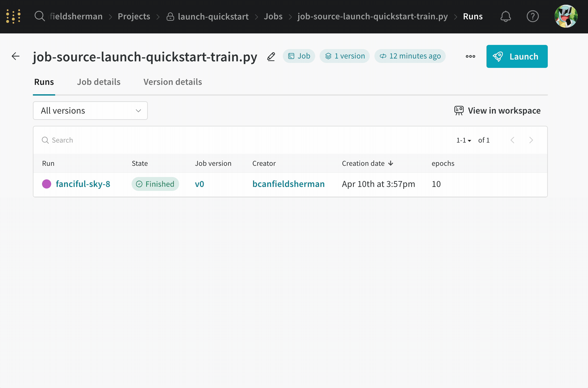Open the three-dot more options menu

point(470,56)
